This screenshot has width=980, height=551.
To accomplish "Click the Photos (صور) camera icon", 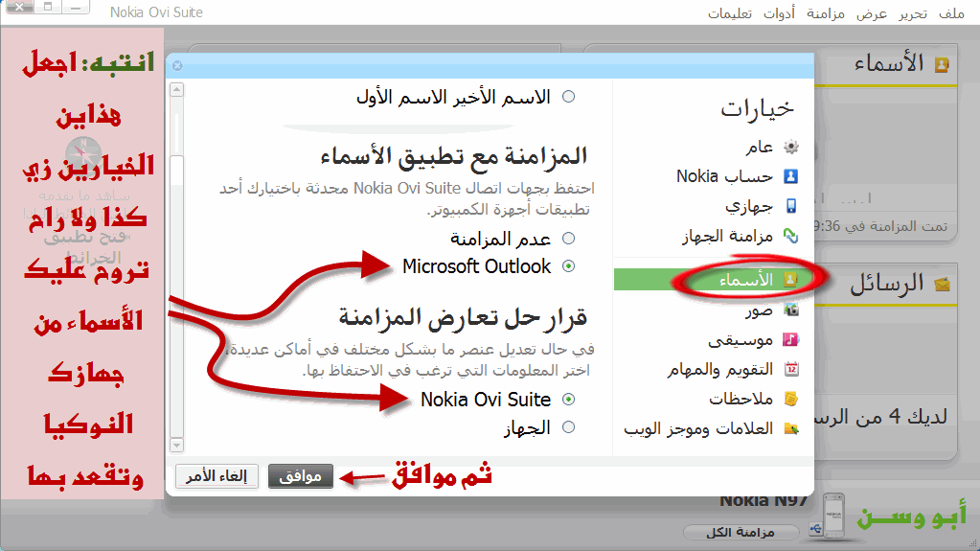I will [791, 310].
